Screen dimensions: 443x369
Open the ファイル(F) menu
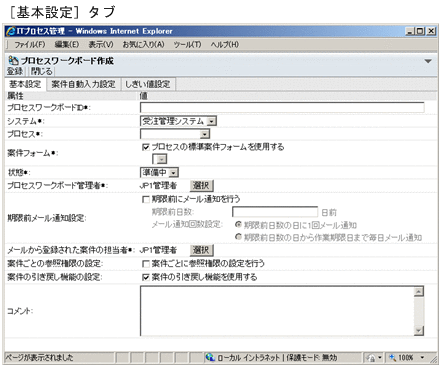(30, 44)
